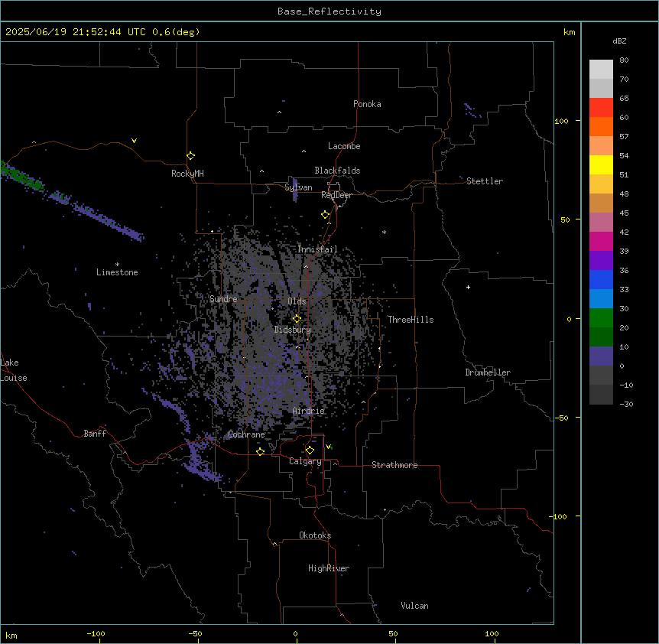The height and width of the screenshot is (644, 659).
Task: Click the 100 tick on the right axis
Action: [x=561, y=121]
